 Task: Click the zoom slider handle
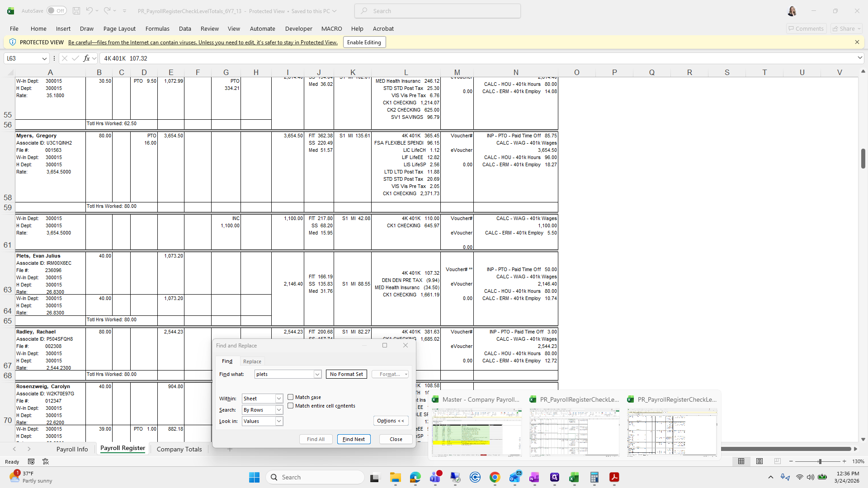coord(820,461)
